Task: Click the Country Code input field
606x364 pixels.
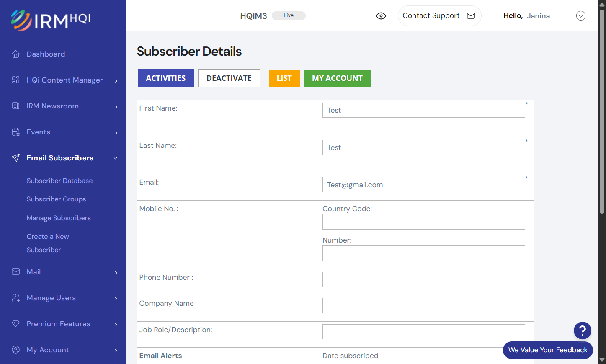Action: [x=424, y=222]
